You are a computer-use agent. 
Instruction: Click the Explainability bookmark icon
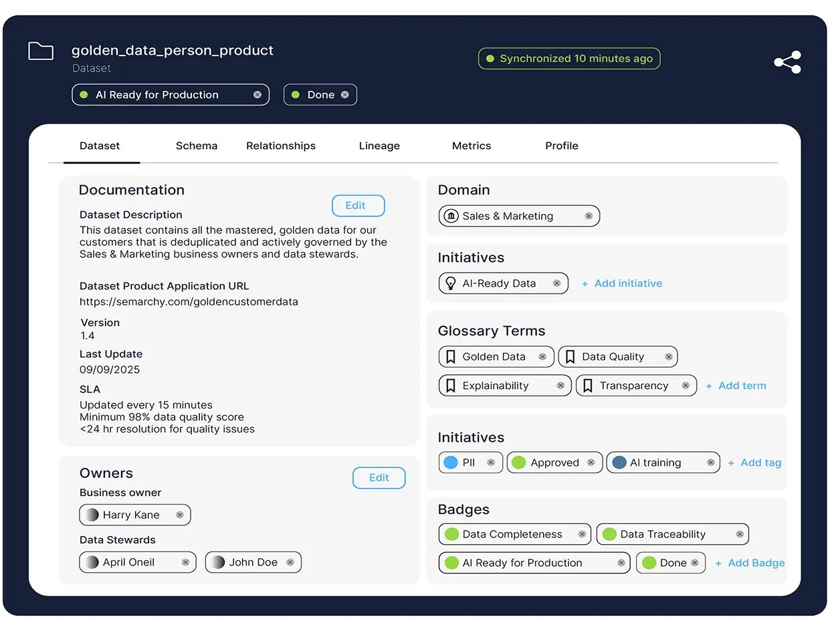coord(451,385)
